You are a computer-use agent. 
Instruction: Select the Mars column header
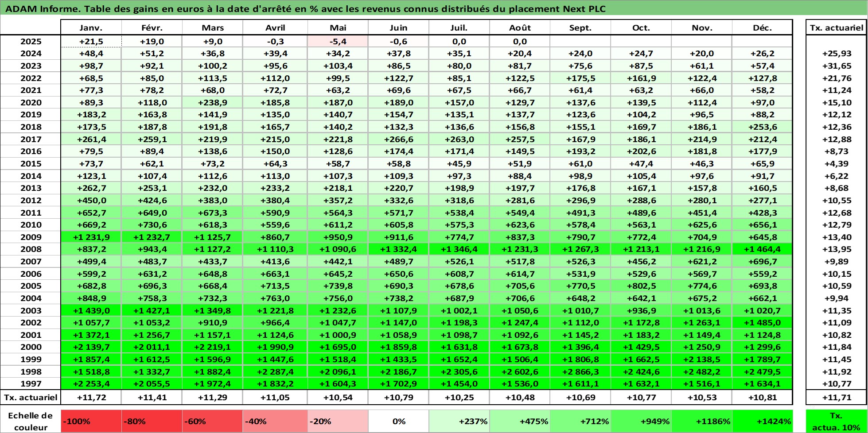[213, 27]
